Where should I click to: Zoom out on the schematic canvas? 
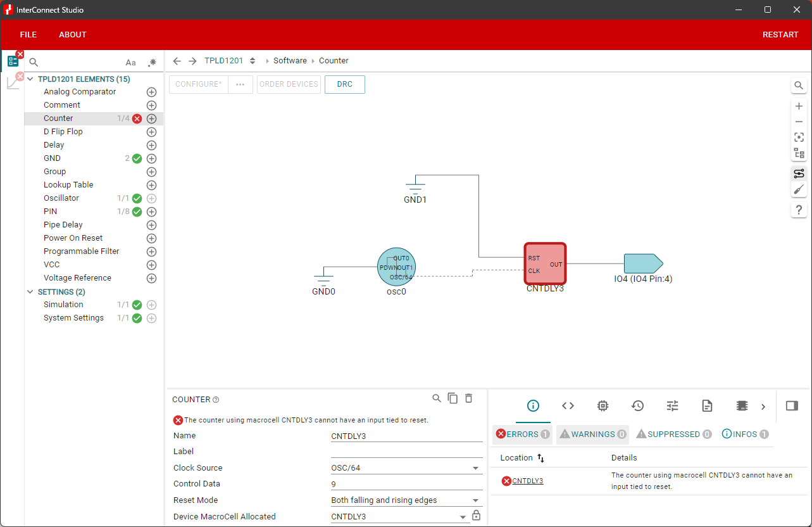[799, 122]
